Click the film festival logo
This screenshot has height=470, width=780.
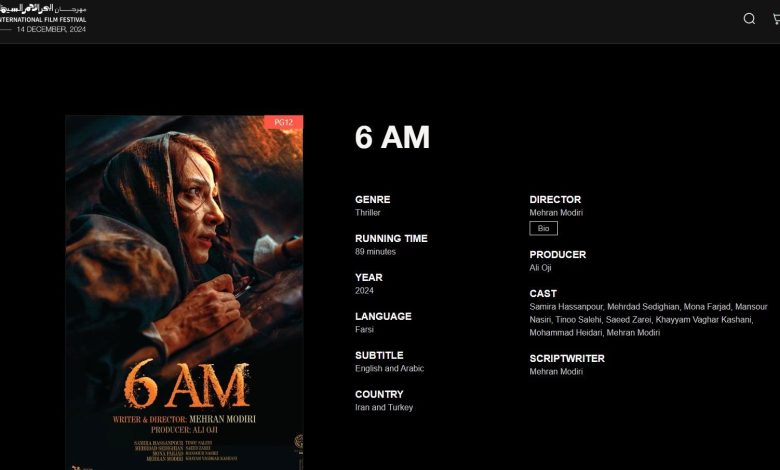pyautogui.click(x=43, y=18)
